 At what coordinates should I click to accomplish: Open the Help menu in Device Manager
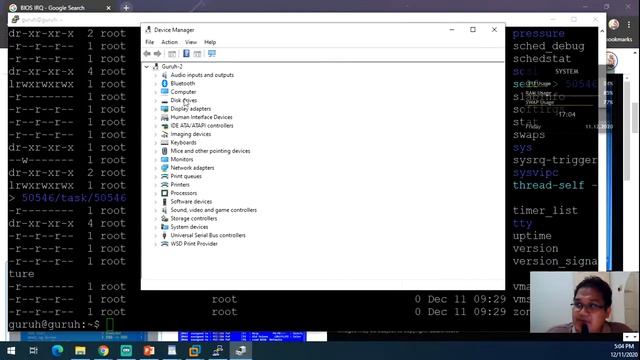click(x=210, y=42)
